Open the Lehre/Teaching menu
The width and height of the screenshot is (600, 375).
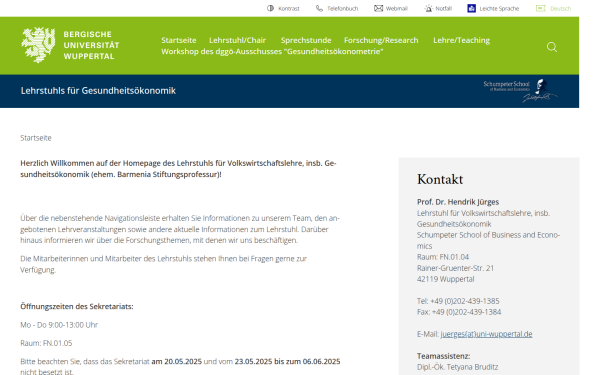click(461, 40)
